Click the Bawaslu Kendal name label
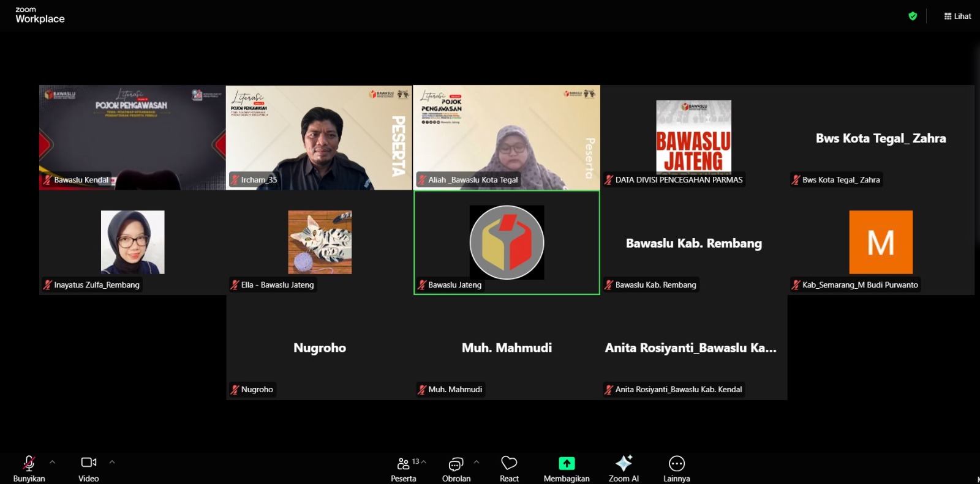 (81, 180)
